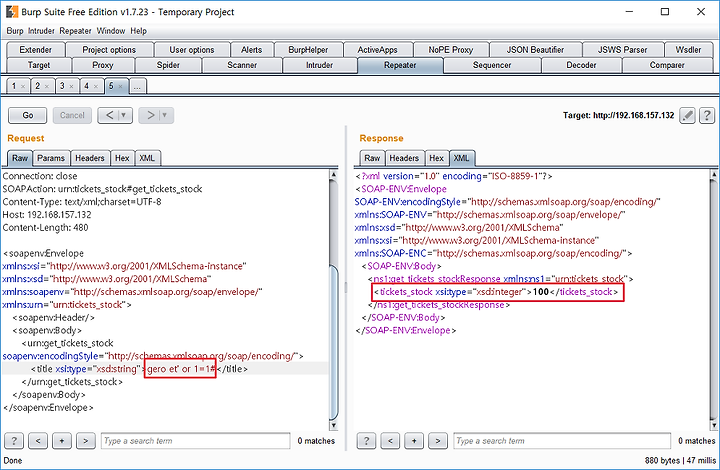Click response search help question button

(366, 441)
